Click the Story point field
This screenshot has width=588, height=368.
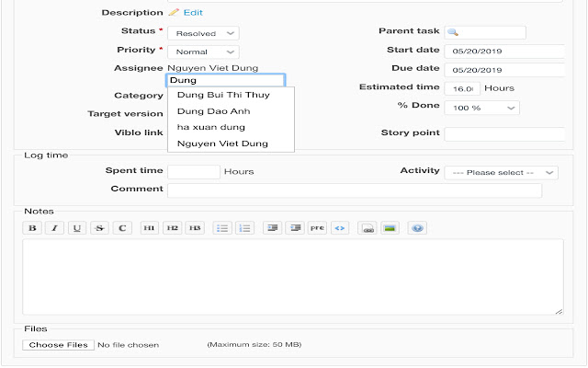[x=504, y=134]
